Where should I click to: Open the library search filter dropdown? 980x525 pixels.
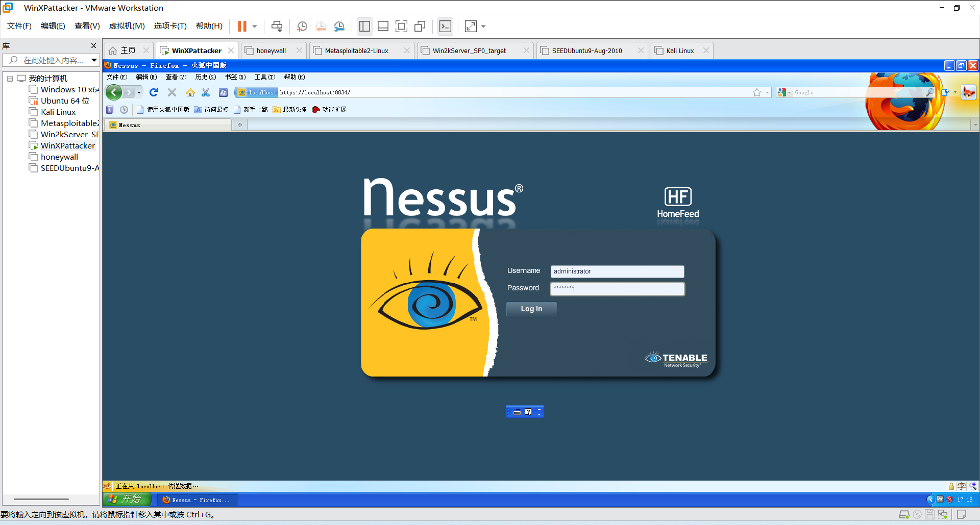pyautogui.click(x=94, y=60)
